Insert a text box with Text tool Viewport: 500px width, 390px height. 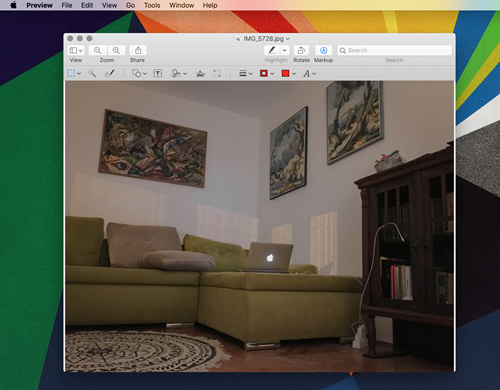[x=158, y=73]
